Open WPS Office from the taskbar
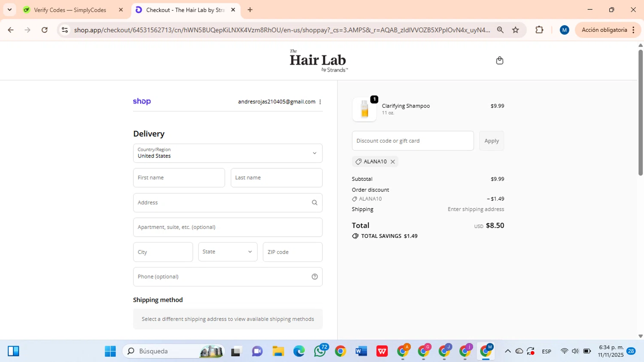Image resolution: width=644 pixels, height=362 pixels. [382, 351]
